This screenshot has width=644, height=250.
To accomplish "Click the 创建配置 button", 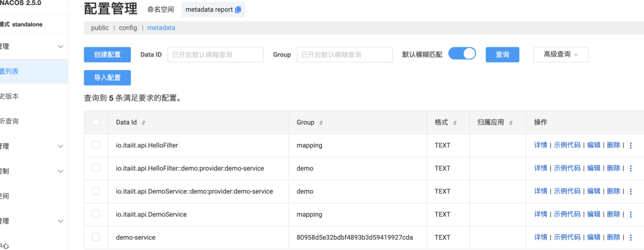I will 107,55.
